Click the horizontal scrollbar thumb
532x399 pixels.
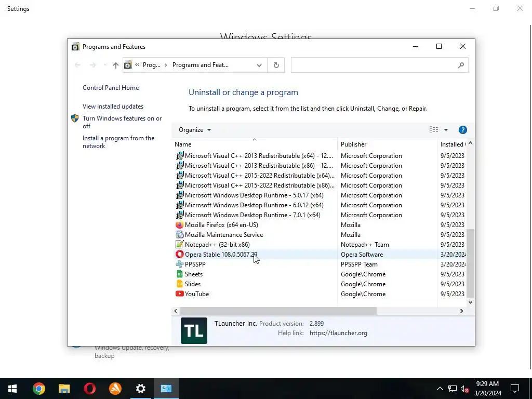(x=278, y=311)
